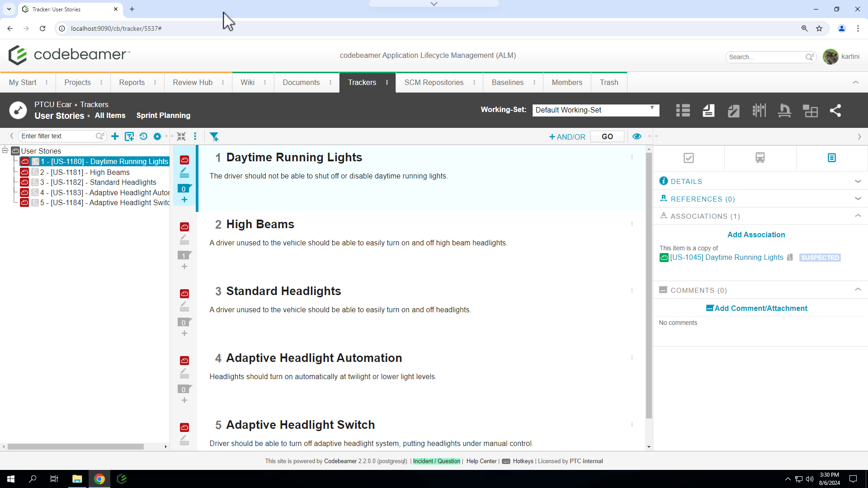Viewport: 868px width, 488px height.
Task: Select tree item US-1182 Standard Headlights
Action: 98,182
